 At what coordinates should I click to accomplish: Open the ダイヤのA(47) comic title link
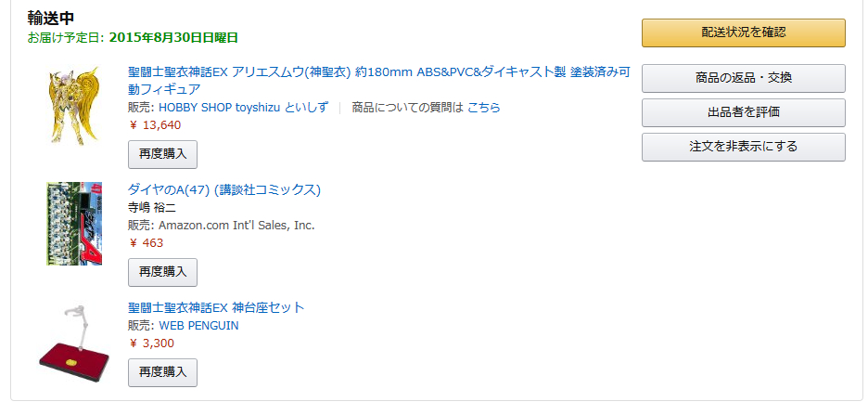point(223,190)
